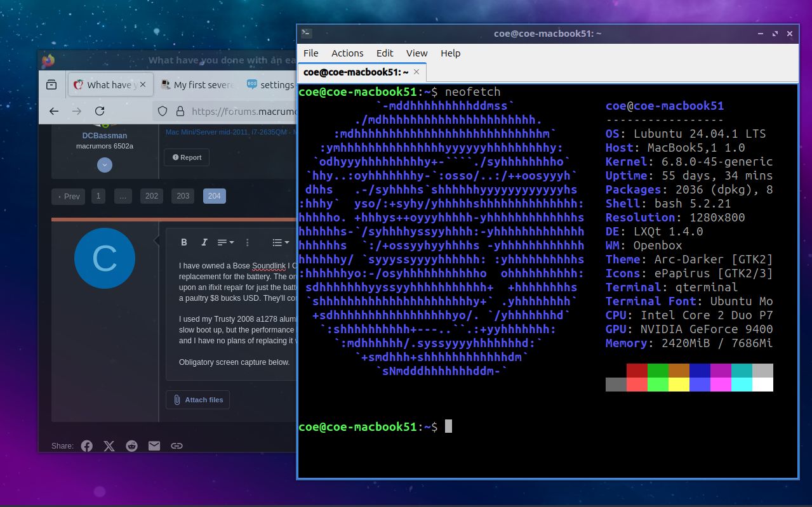Open the Edit menu in qterminal
This screenshot has width=812, height=507.
[385, 53]
